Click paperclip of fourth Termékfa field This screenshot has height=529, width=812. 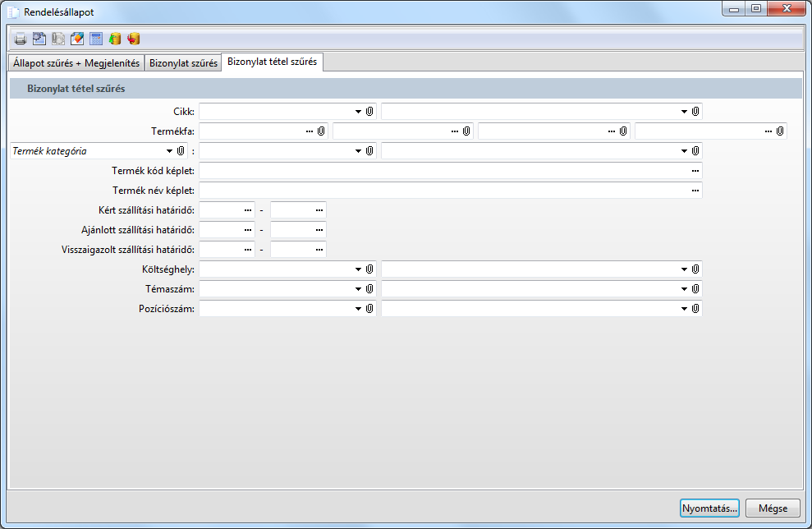780,131
